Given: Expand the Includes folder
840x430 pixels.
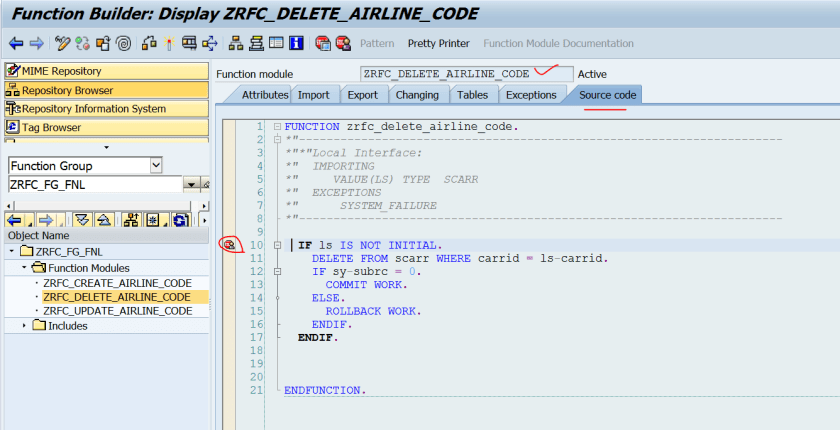Looking at the screenshot, I should point(24,326).
